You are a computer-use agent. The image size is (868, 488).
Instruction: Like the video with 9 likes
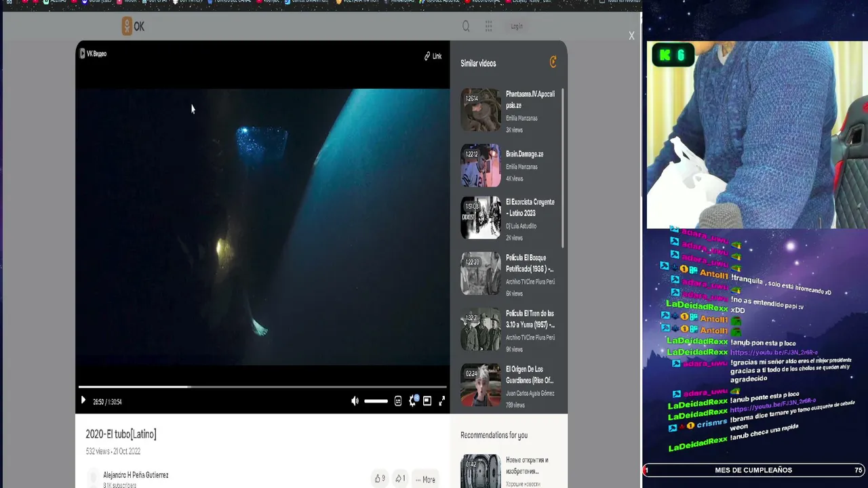pos(380,479)
